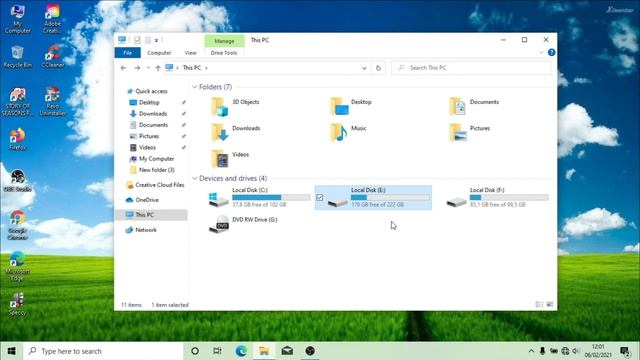Expand the ribbon with the chevron

541,53
